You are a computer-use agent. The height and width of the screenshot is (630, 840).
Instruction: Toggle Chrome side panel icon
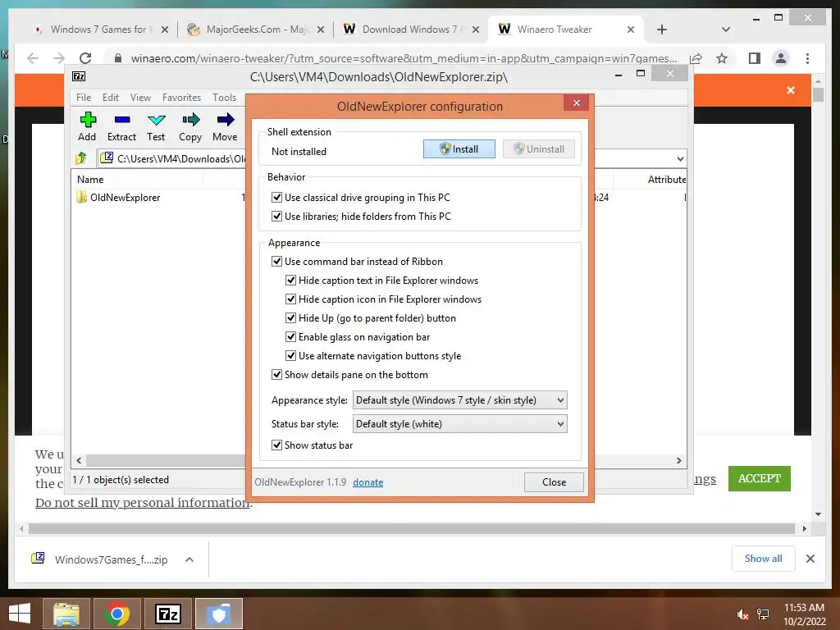pyautogui.click(x=755, y=58)
